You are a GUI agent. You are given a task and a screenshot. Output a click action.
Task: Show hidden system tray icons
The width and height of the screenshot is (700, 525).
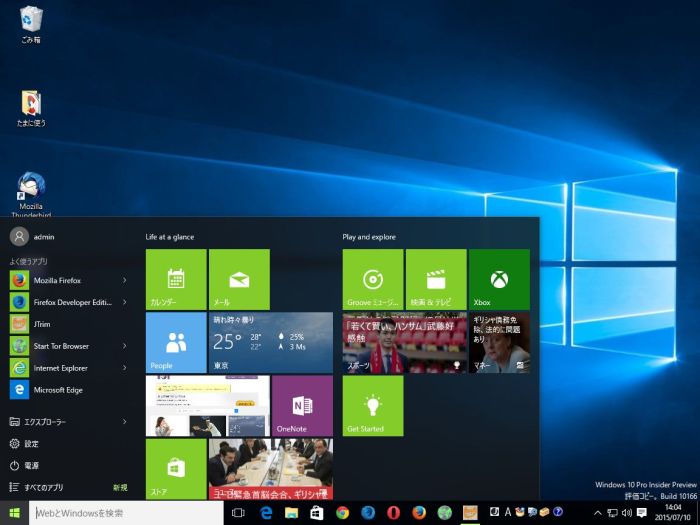(x=598, y=513)
